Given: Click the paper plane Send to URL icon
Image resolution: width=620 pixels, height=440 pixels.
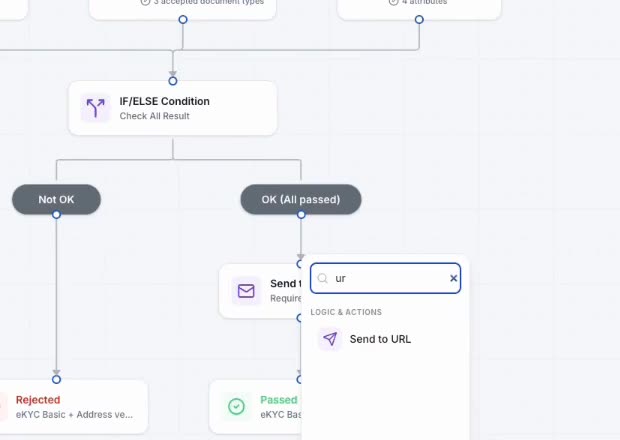Looking at the screenshot, I should 330,339.
